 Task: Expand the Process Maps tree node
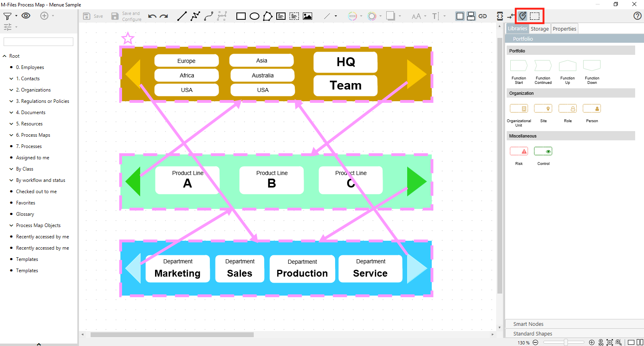[11, 135]
